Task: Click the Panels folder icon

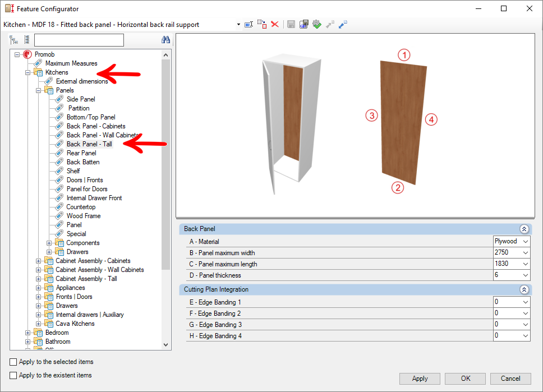Action: point(49,90)
